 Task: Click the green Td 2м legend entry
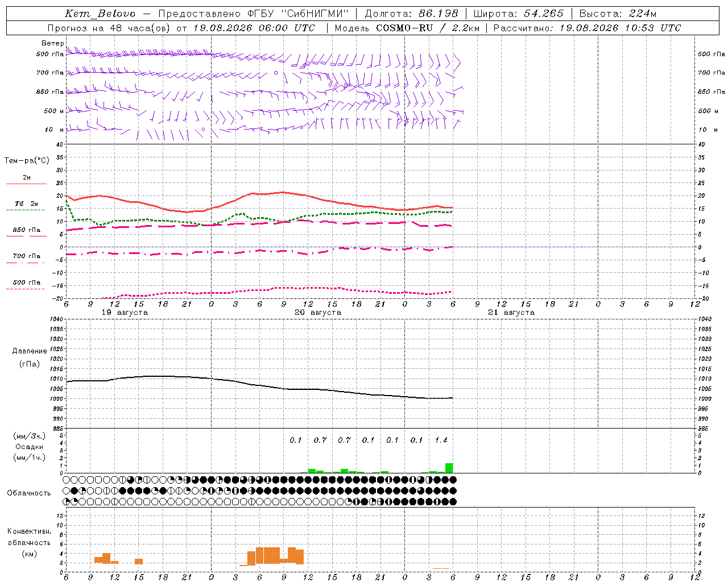click(26, 206)
